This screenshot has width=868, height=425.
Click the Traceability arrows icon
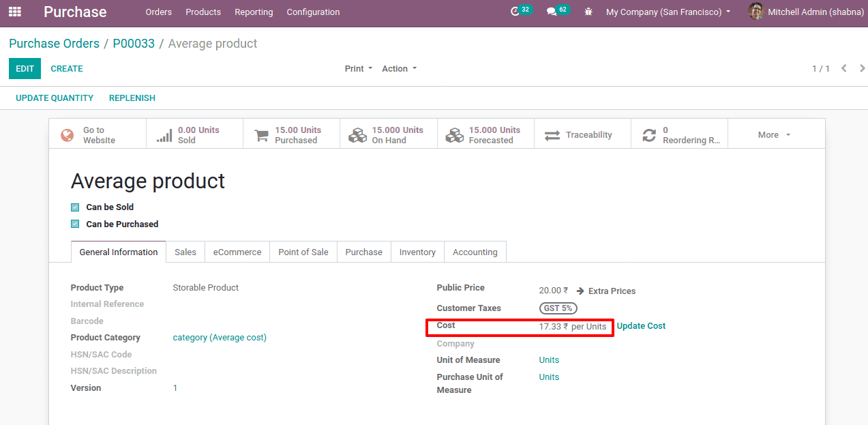click(552, 135)
